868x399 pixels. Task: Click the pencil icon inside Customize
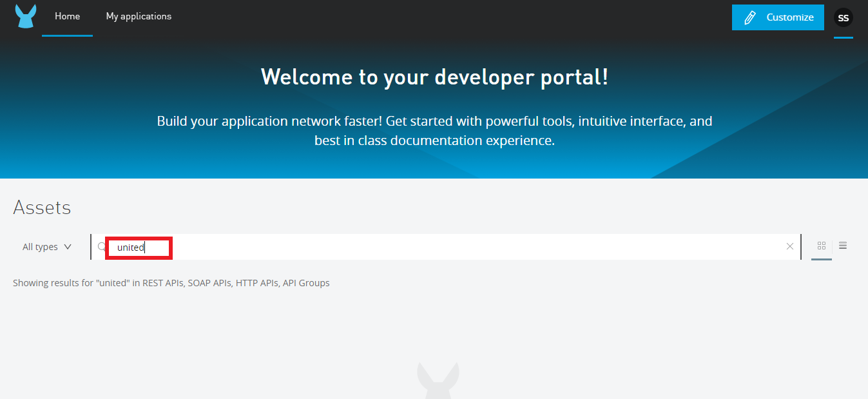click(749, 18)
